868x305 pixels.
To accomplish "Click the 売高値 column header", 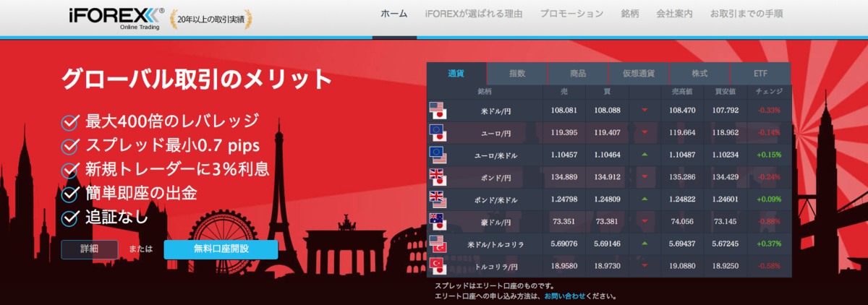I will (682, 92).
